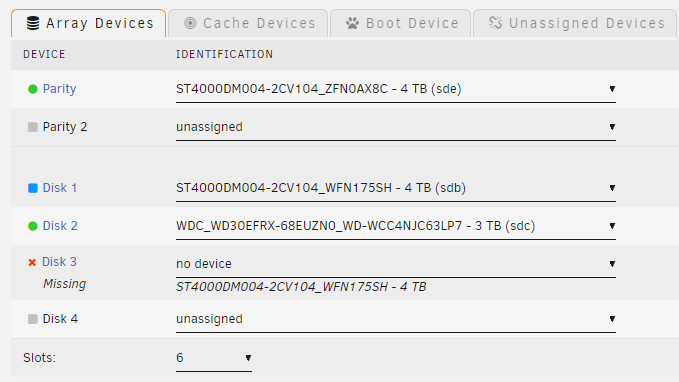Viewport: 679px width, 382px height.
Task: Click the blue status square beside Disk 1
Action: 32,188
